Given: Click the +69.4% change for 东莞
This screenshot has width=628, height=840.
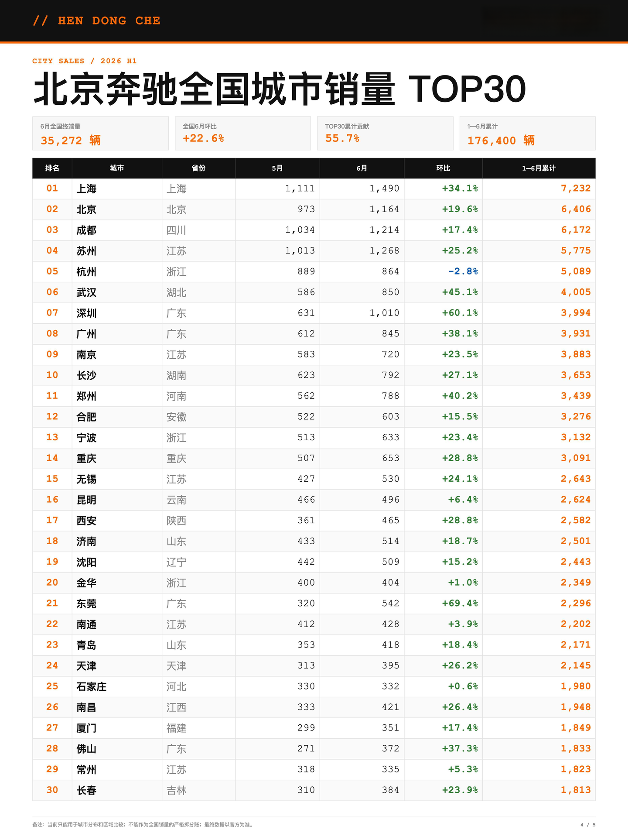Looking at the screenshot, I should [x=460, y=603].
